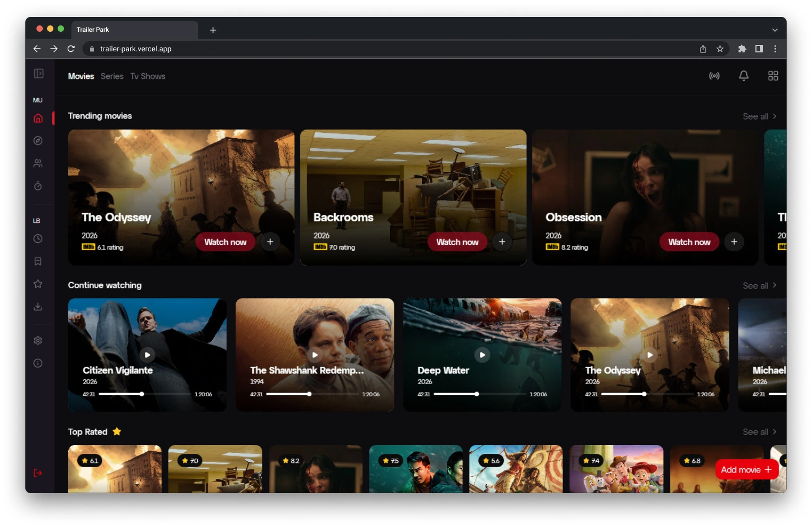Open the grid apps icon
Screen dimensions: 812x527
coord(773,76)
